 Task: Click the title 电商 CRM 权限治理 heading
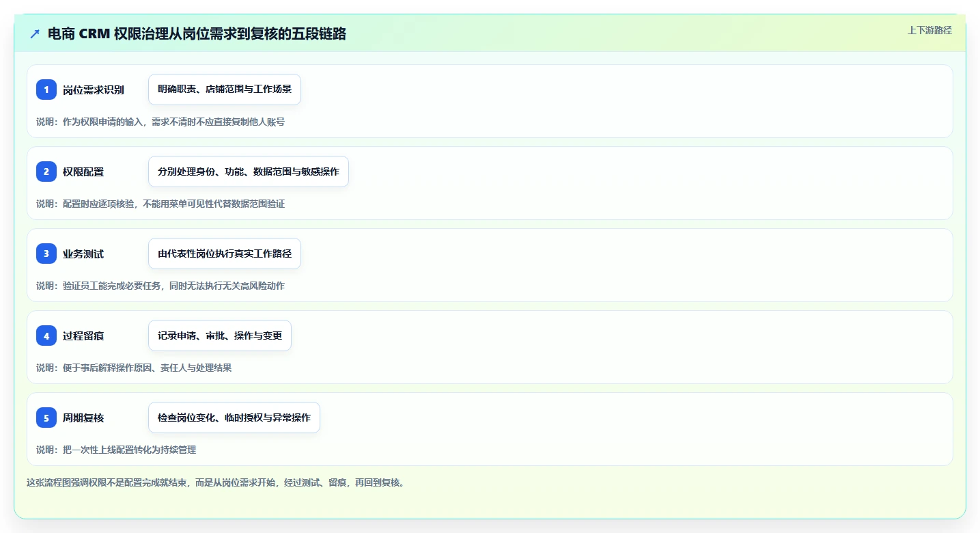coord(197,33)
